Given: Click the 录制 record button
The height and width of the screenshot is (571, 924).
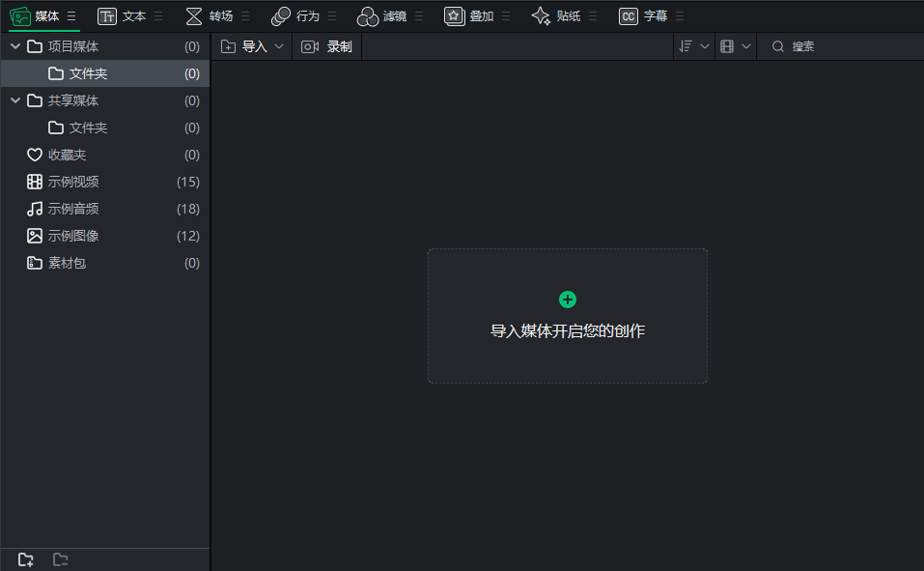Looking at the screenshot, I should point(326,46).
